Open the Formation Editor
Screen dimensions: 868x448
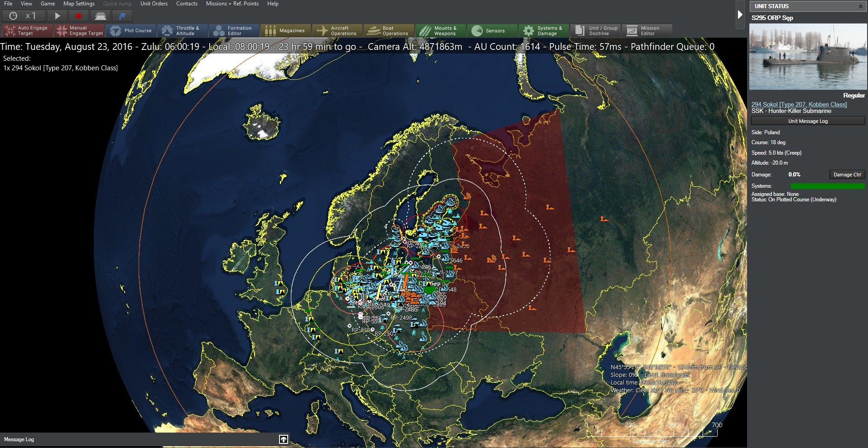[x=234, y=30]
